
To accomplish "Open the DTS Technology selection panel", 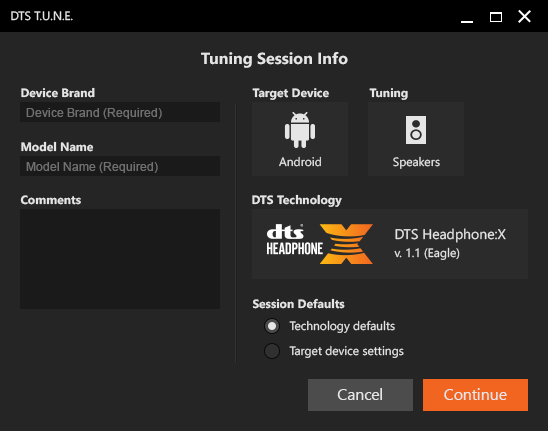I will 390,244.
